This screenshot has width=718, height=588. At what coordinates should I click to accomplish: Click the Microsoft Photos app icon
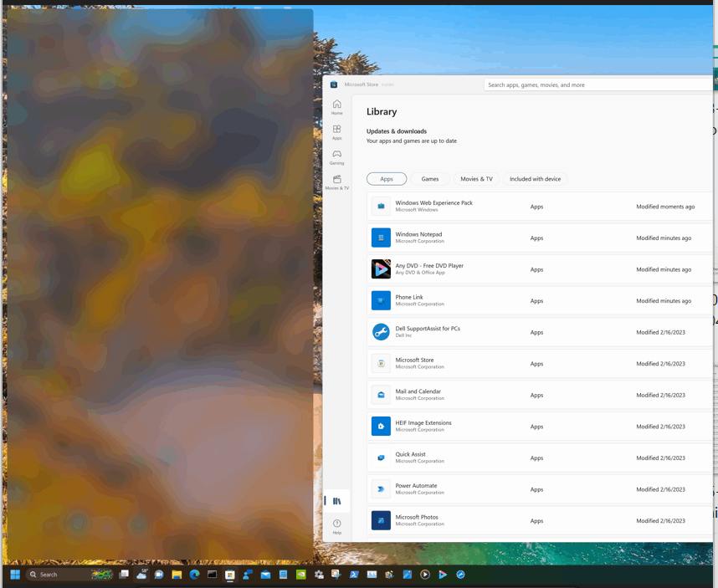coord(381,521)
